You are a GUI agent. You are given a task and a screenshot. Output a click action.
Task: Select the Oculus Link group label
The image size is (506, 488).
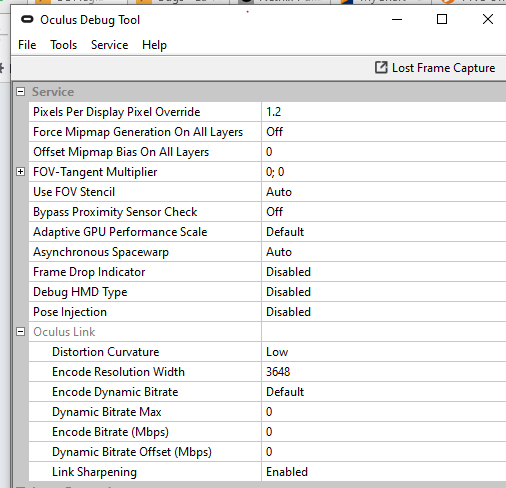64,332
